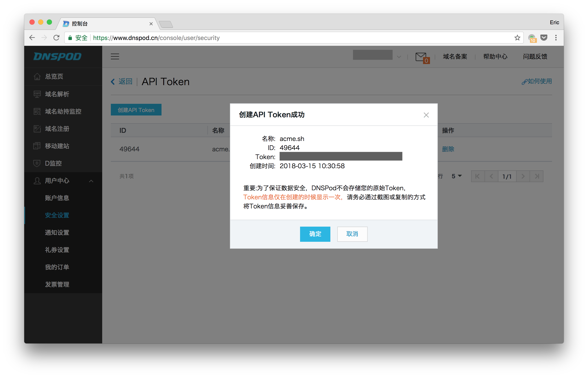The height and width of the screenshot is (378, 588).
Task: Bookmark page with the star icon
Action: (x=517, y=38)
